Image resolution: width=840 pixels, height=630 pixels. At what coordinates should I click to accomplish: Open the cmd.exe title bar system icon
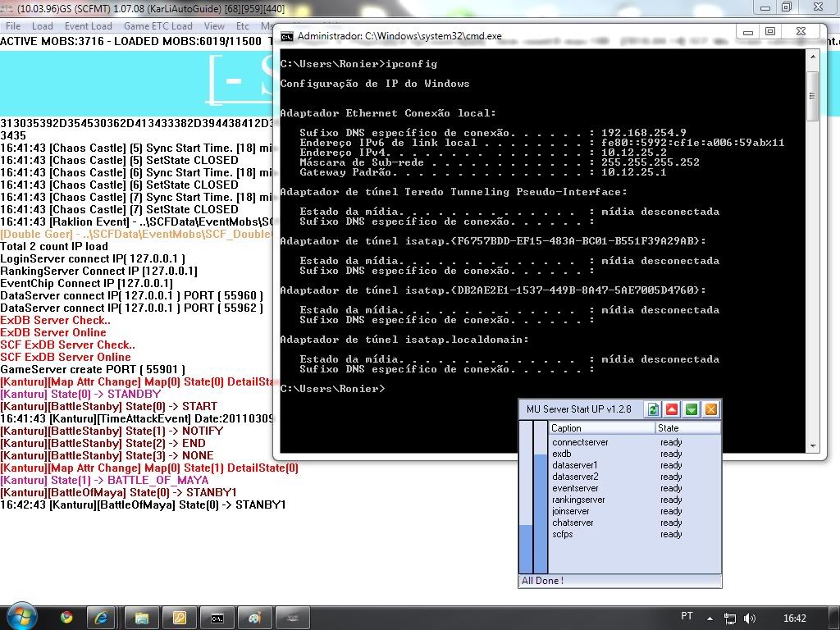point(286,36)
